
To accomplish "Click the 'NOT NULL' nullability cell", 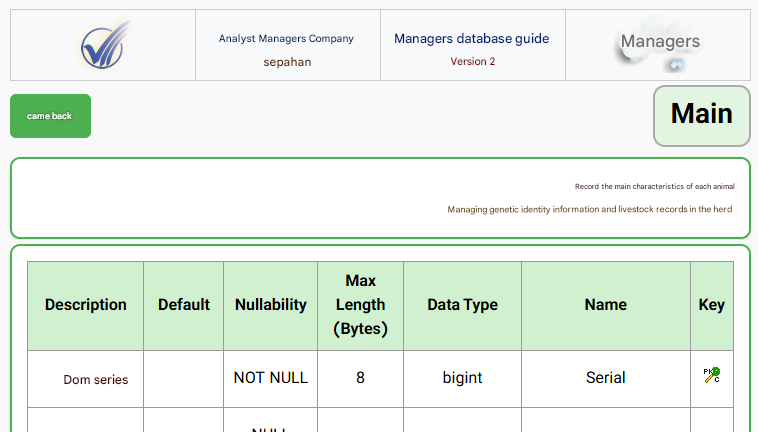I will (x=270, y=378).
